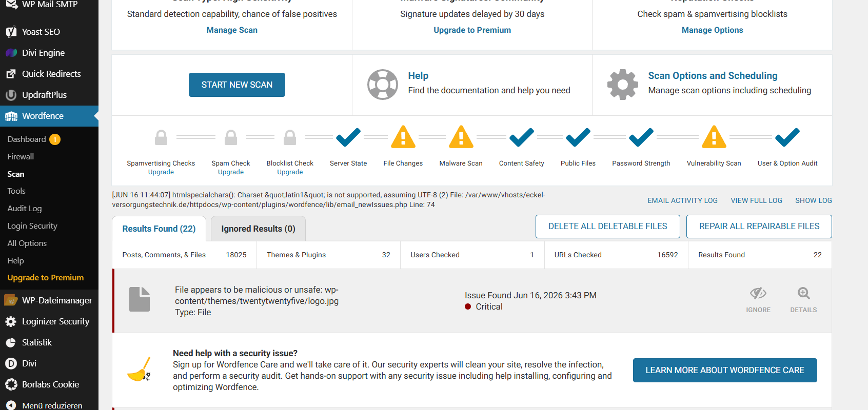Screen dimensions: 868x410
Task: Click Upgrade under Spam Check
Action: point(231,172)
